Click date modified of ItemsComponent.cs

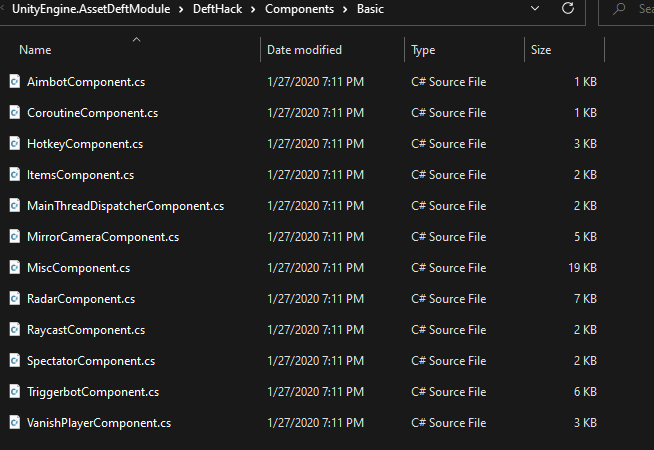tap(315, 175)
